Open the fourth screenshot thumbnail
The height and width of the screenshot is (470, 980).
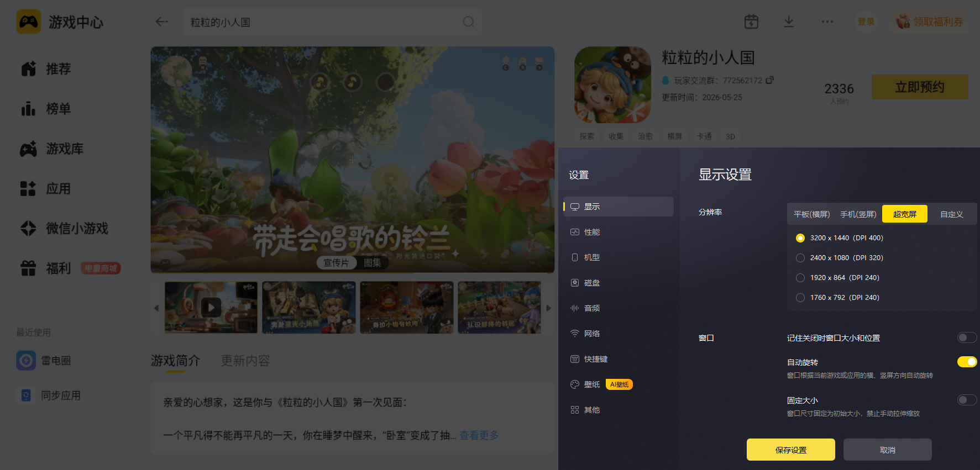(500, 307)
